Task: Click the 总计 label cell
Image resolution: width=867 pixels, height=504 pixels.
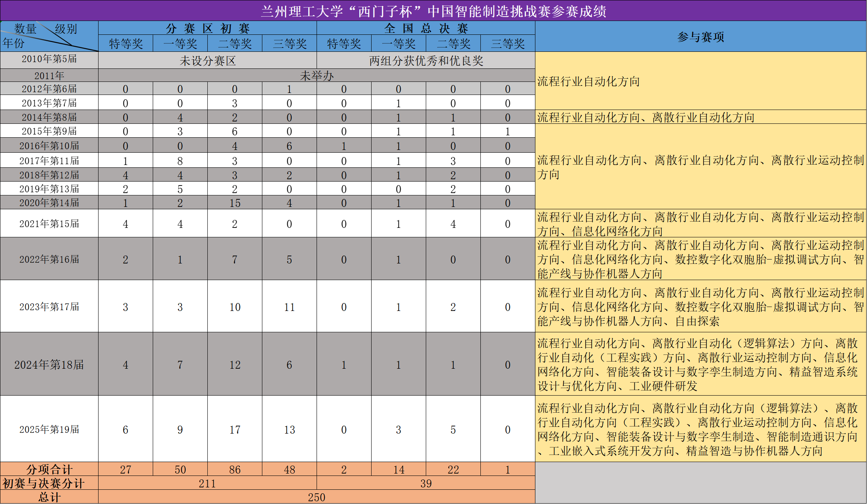Action: click(49, 497)
